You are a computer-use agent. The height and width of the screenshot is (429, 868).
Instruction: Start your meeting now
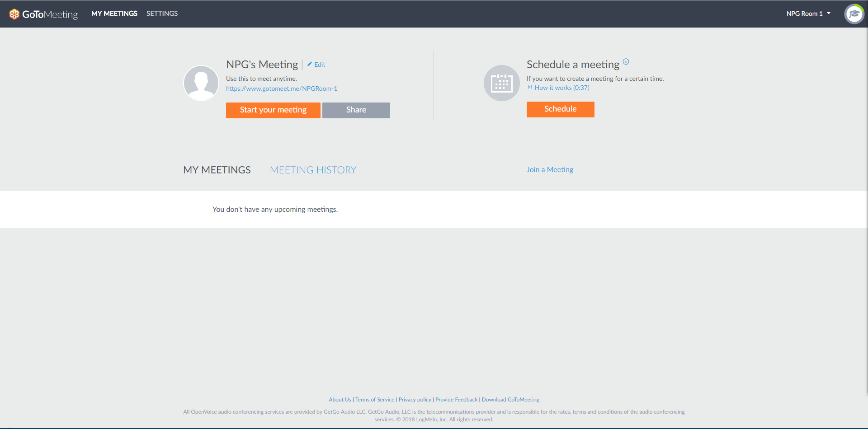[273, 110]
